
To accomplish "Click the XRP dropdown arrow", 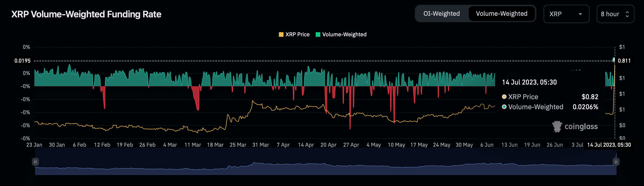I will (x=580, y=14).
